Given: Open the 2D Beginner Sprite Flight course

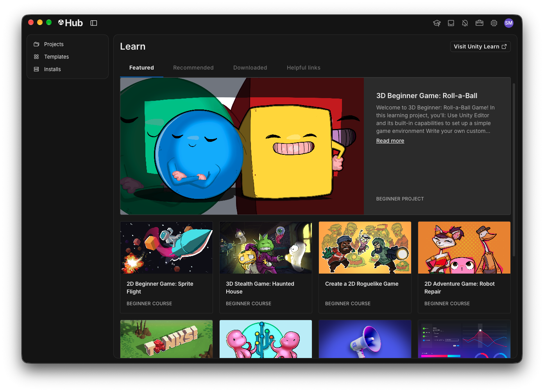Looking at the screenshot, I should tap(166, 267).
